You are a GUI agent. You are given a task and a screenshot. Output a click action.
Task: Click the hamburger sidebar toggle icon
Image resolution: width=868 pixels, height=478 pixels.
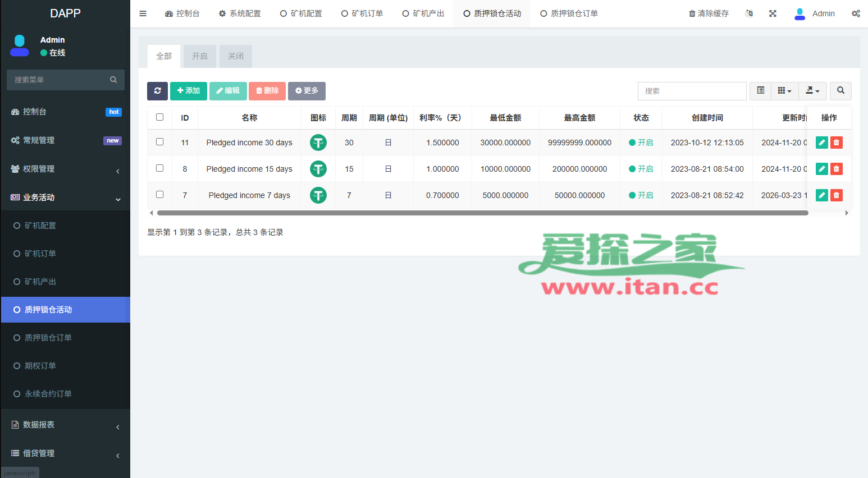point(143,13)
